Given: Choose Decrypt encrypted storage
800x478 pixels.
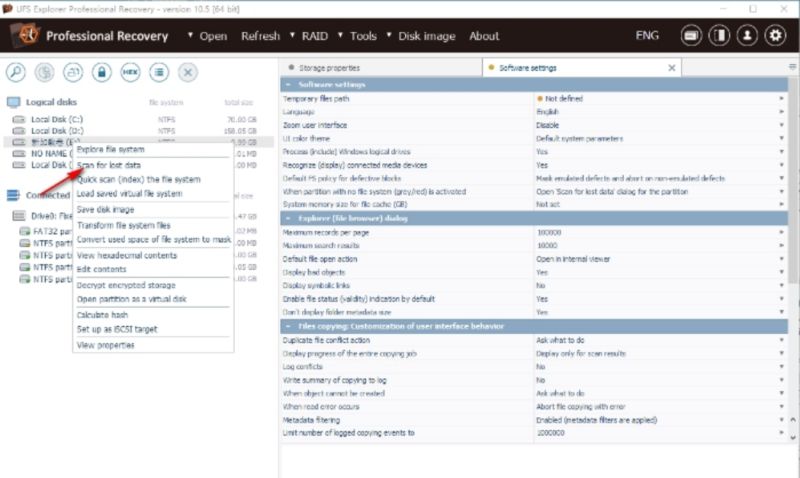Looking at the screenshot, I should pyautogui.click(x=126, y=285).
